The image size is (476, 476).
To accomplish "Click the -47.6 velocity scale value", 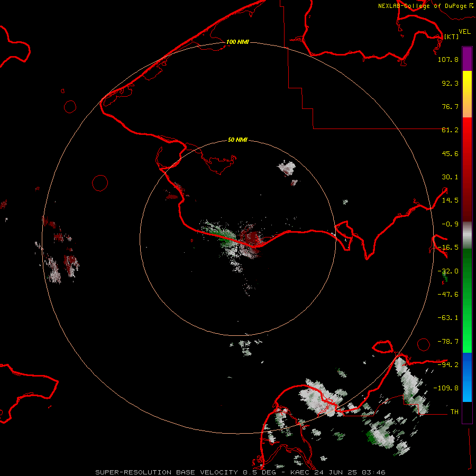I will tap(448, 295).
